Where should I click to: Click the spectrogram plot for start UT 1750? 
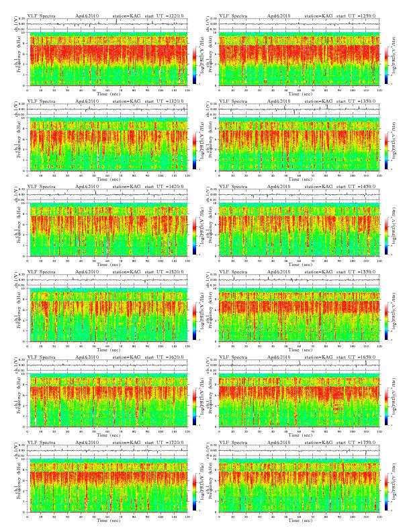coord(300,486)
